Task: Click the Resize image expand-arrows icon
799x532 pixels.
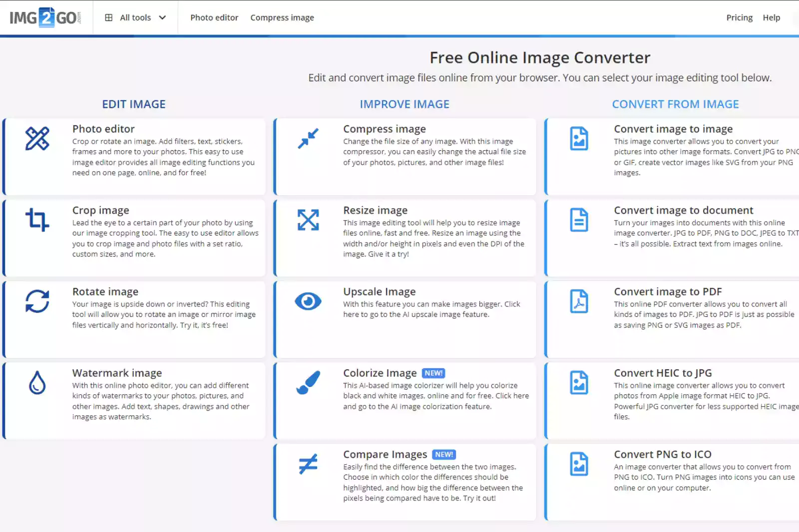Action: (308, 220)
